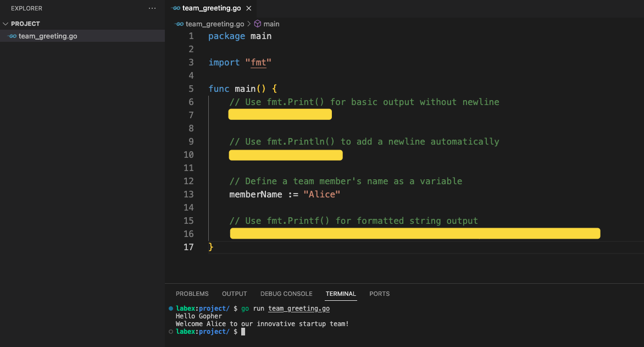Screen dimensions: 644x347
Task: Click the Go icon on the editor tab
Action: coord(176,8)
